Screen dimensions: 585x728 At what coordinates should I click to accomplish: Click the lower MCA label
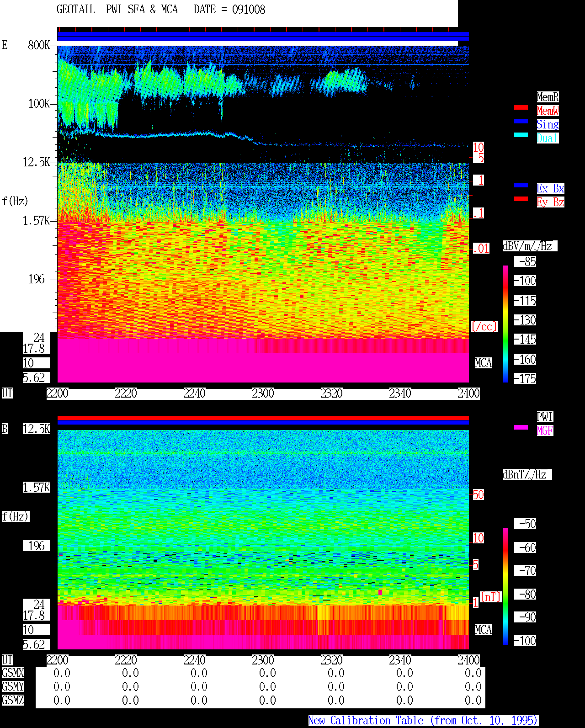pyautogui.click(x=484, y=630)
